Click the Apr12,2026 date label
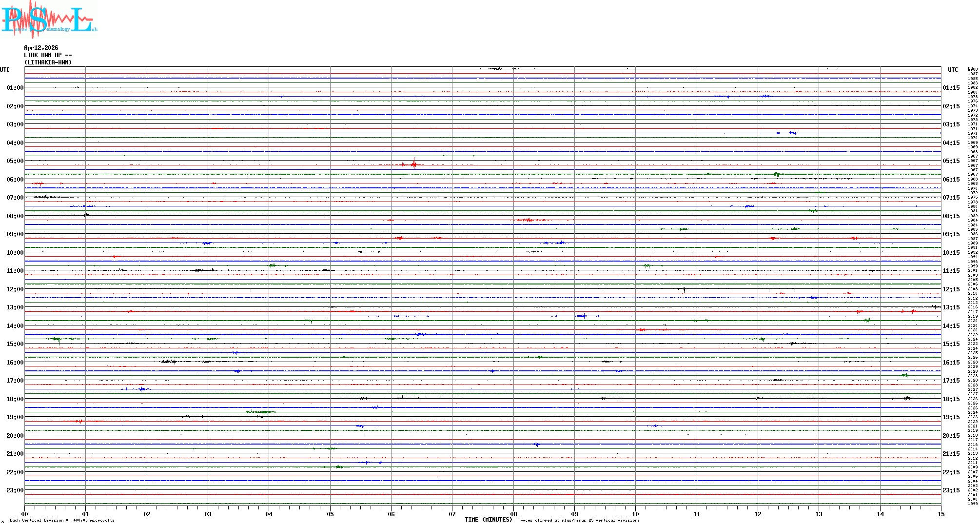 point(41,48)
